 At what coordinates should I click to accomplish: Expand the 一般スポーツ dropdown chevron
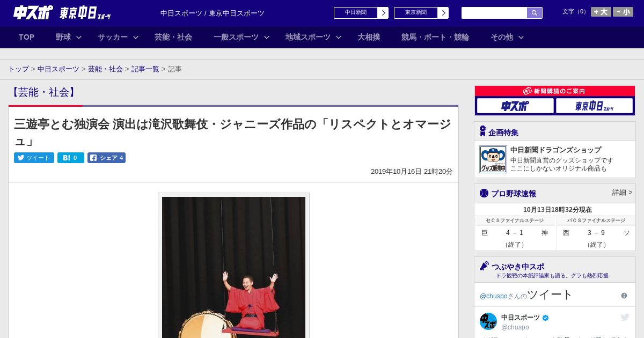(267, 37)
